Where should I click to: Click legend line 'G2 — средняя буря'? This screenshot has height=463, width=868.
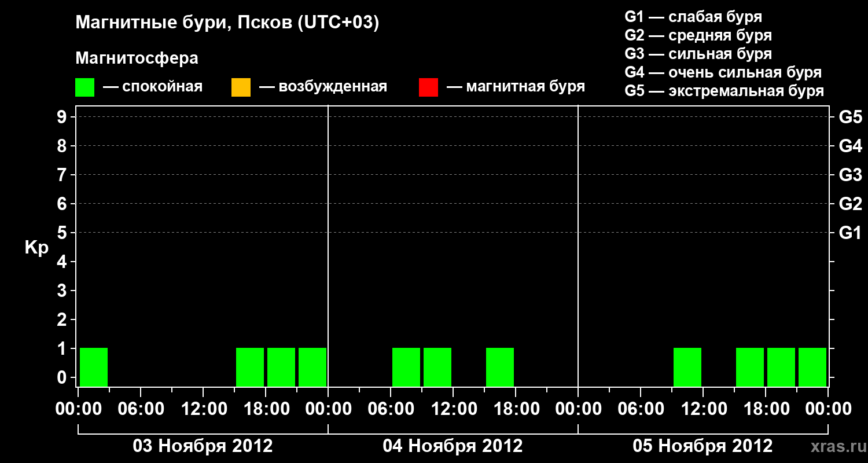click(698, 35)
